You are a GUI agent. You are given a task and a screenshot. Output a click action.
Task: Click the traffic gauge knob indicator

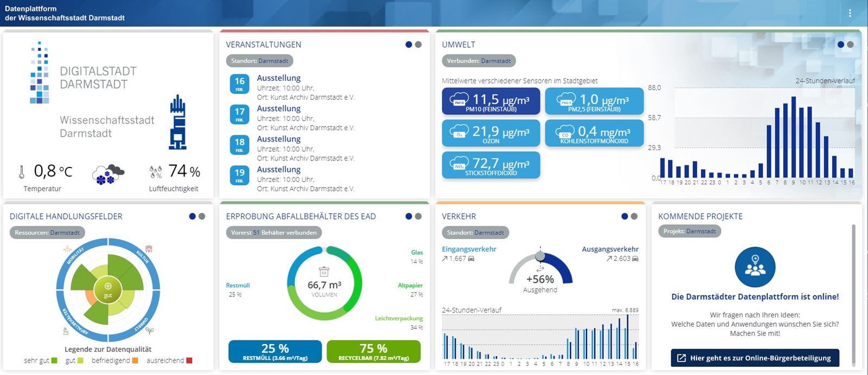[540, 256]
